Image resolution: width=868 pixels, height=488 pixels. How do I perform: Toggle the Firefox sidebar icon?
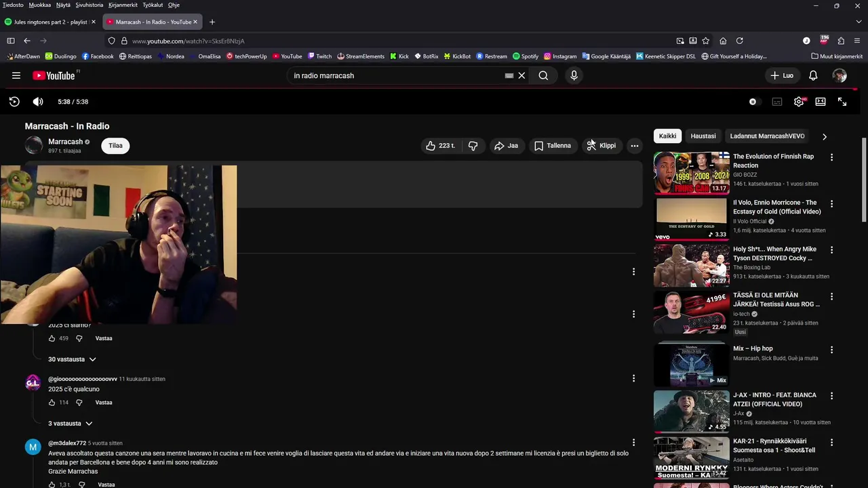(x=10, y=41)
